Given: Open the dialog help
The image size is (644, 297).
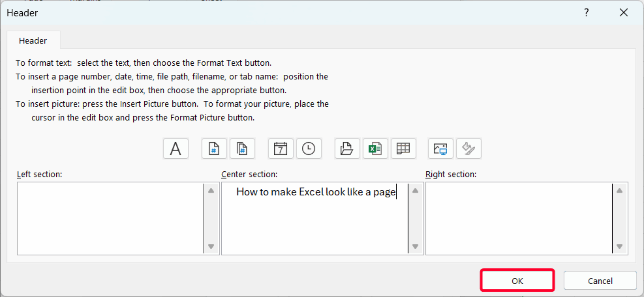Looking at the screenshot, I should click(x=587, y=13).
